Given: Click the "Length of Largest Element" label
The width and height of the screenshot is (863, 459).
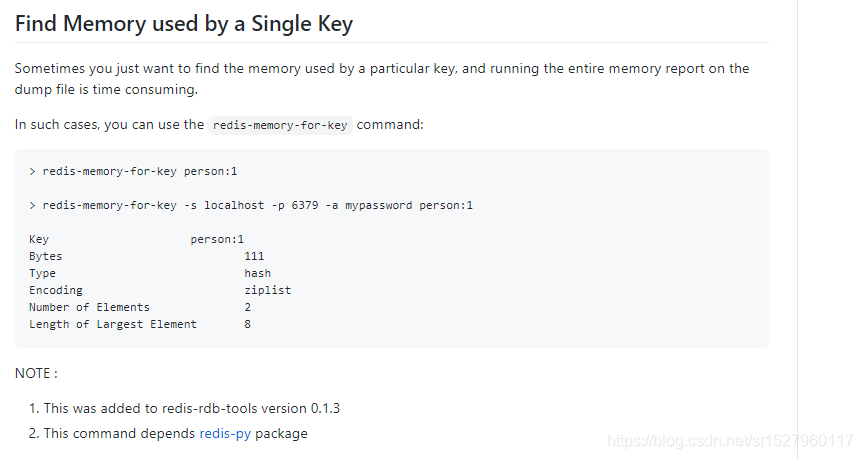Looking at the screenshot, I should [113, 324].
